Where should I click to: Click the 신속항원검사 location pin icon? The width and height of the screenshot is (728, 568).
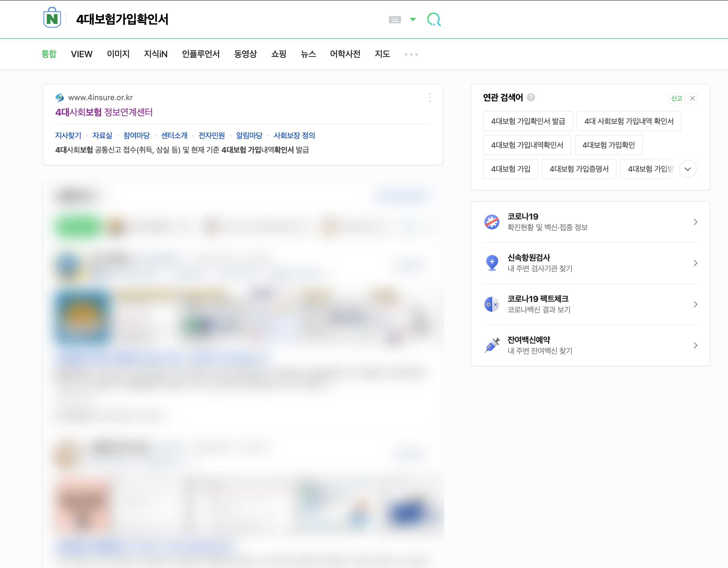point(492,263)
